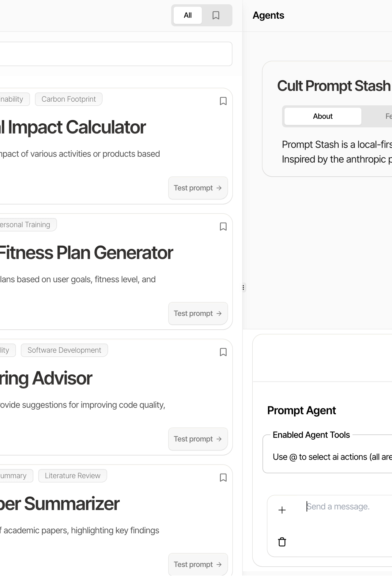Screen dimensions: 392x578
Task: Bookmark the Advisor prompt card
Action: pos(223,352)
